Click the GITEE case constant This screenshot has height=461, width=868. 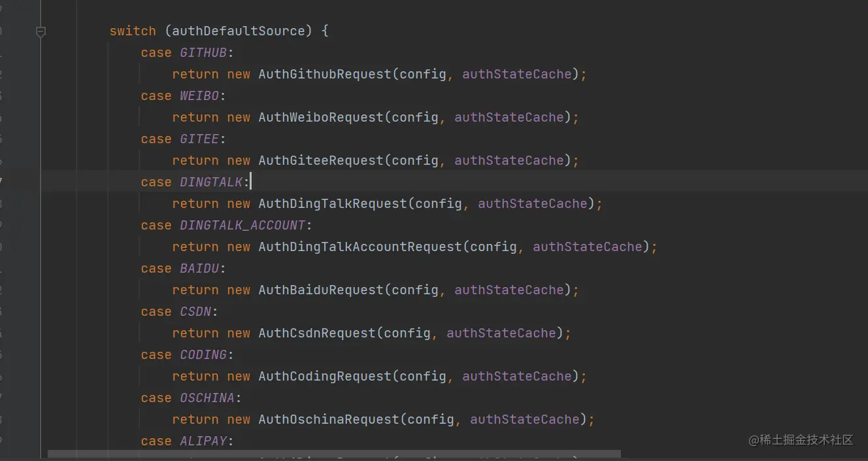point(199,139)
